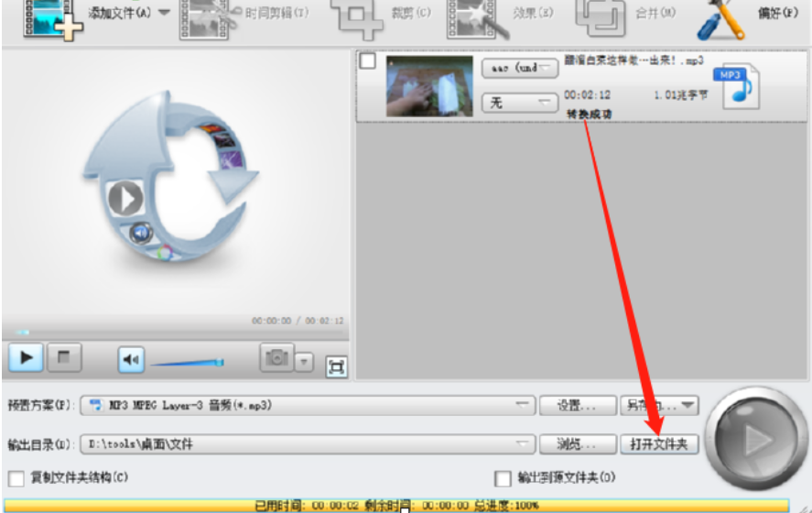Screen dimensions: 812x513
Task: Select the Time Clip (时间剪辑) scissors tool
Action: [211, 19]
